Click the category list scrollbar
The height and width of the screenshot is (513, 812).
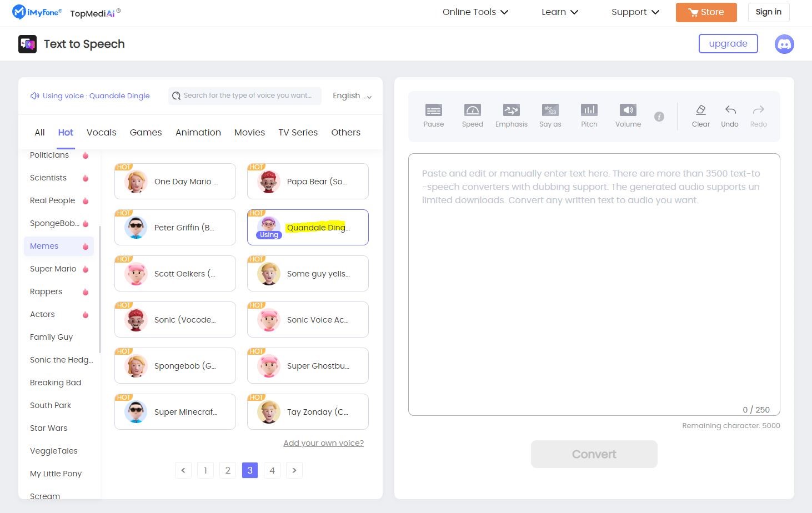100,289
